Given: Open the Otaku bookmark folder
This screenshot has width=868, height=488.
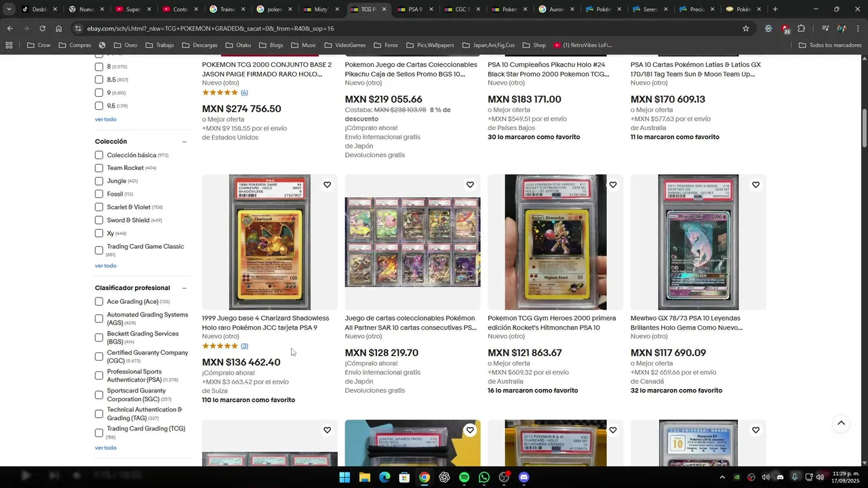Looking at the screenshot, I should 238,45.
